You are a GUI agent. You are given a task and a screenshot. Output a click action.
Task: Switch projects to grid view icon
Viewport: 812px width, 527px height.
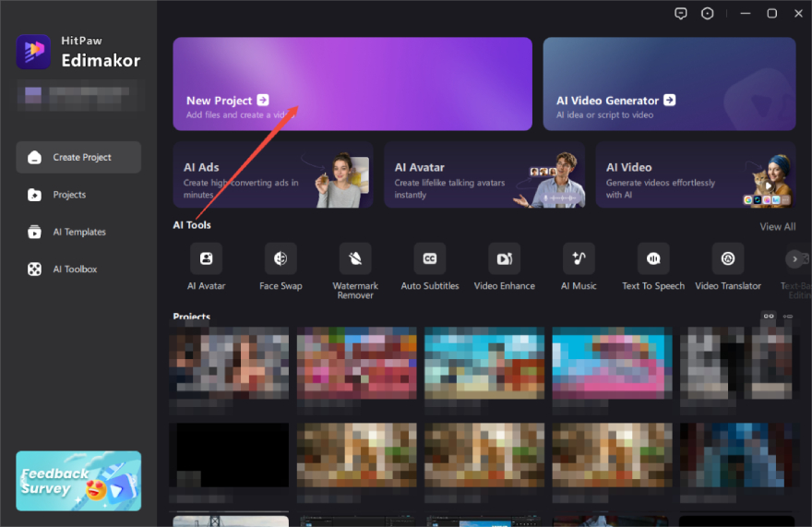coord(769,316)
